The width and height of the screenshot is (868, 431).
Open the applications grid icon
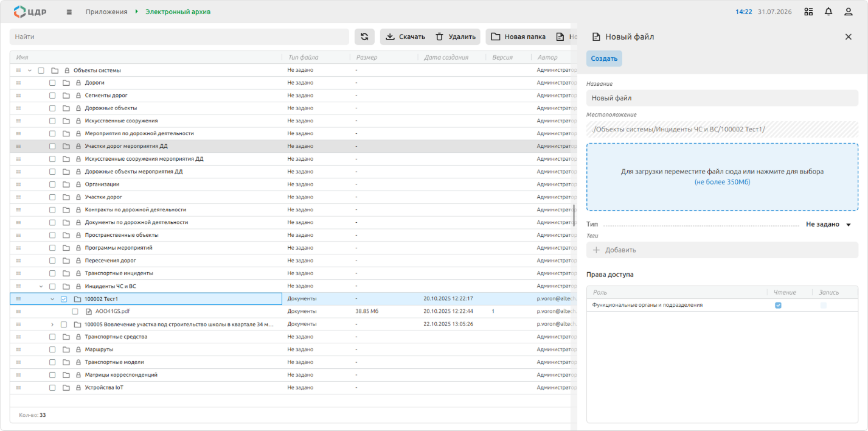pyautogui.click(x=808, y=12)
